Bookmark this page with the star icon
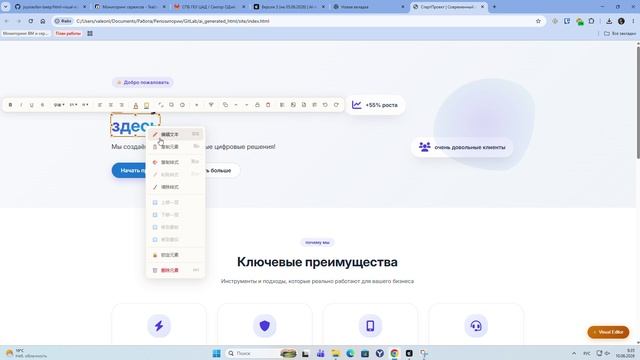The height and width of the screenshot is (360, 640). click(538, 21)
